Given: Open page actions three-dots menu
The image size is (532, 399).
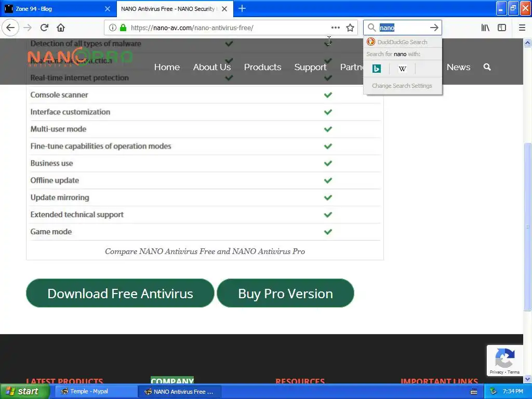Looking at the screenshot, I should [335, 28].
